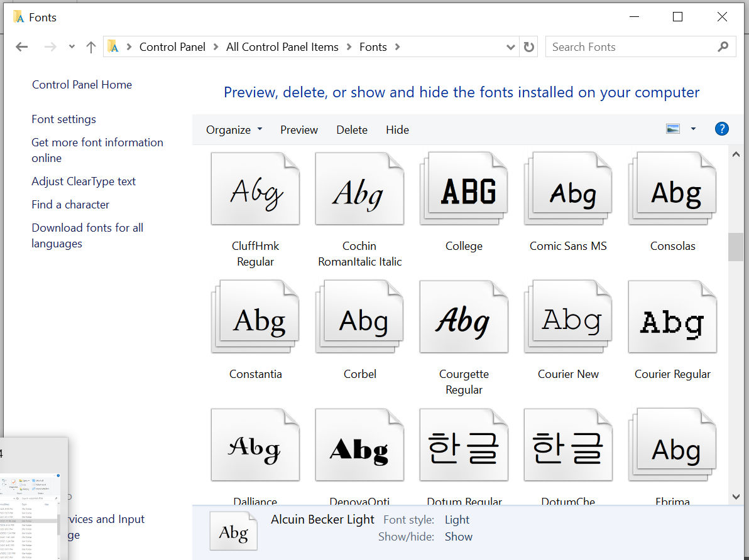The height and width of the screenshot is (560, 749).
Task: Open the recent locations dropdown
Action: [x=72, y=47]
